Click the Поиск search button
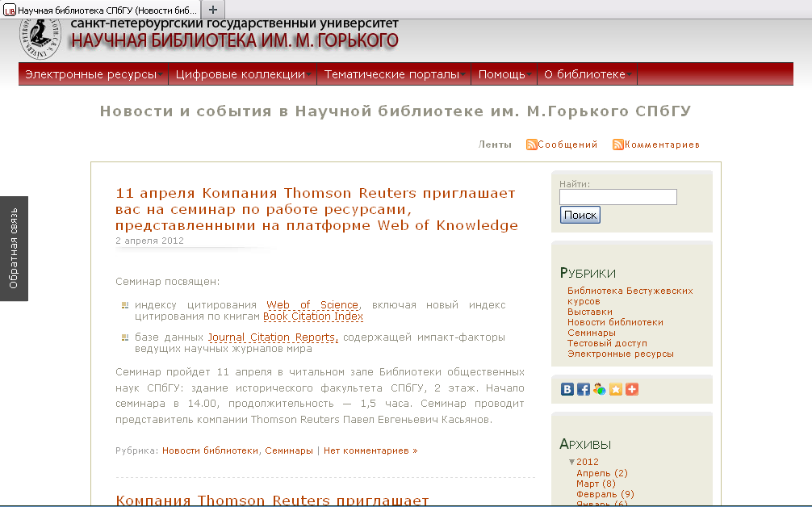This screenshot has height=507, width=812. coord(580,215)
